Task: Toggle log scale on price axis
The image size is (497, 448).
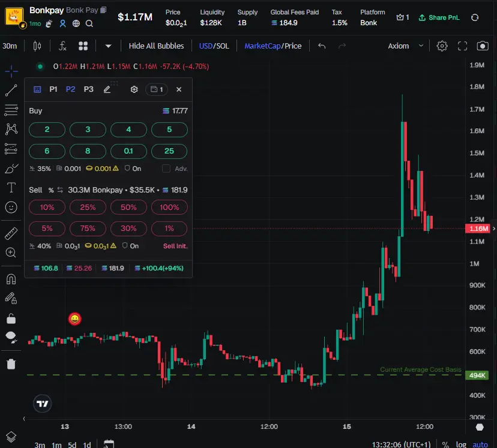Action: point(461,444)
